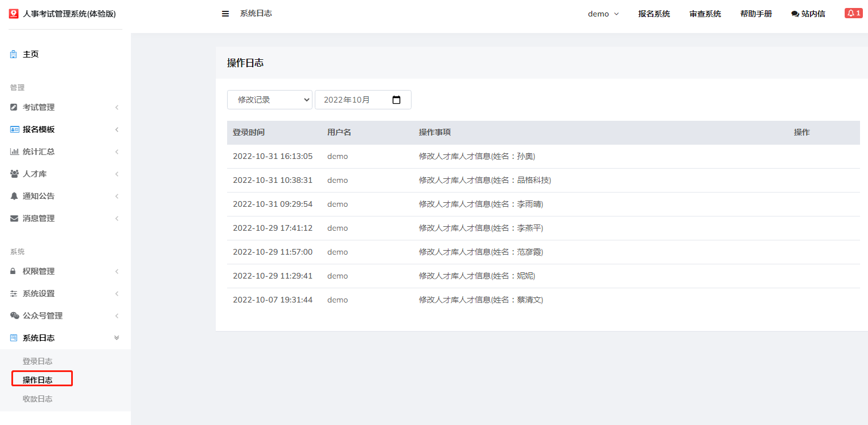
Task: Open 帮助手册 link
Action: 756,14
